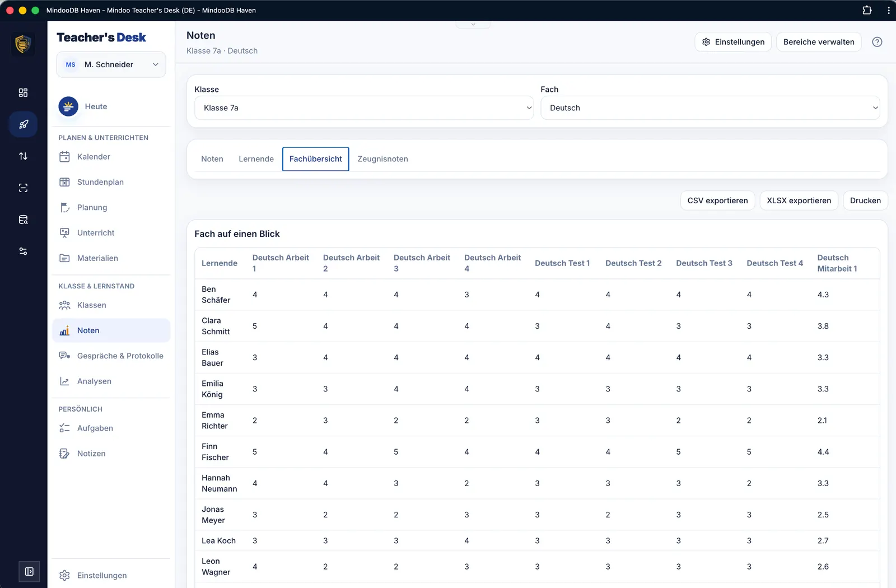This screenshot has height=588, width=896.
Task: Open the Fach Deutsch dropdown
Action: click(710, 108)
